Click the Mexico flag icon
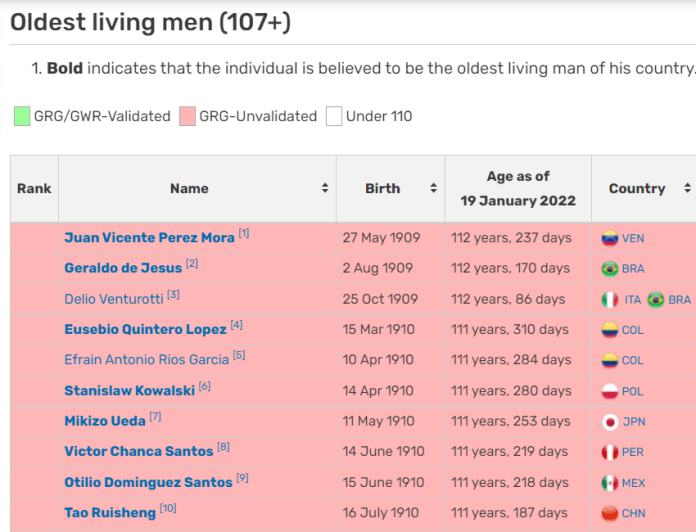Image resolution: width=696 pixels, height=532 pixels. (609, 483)
